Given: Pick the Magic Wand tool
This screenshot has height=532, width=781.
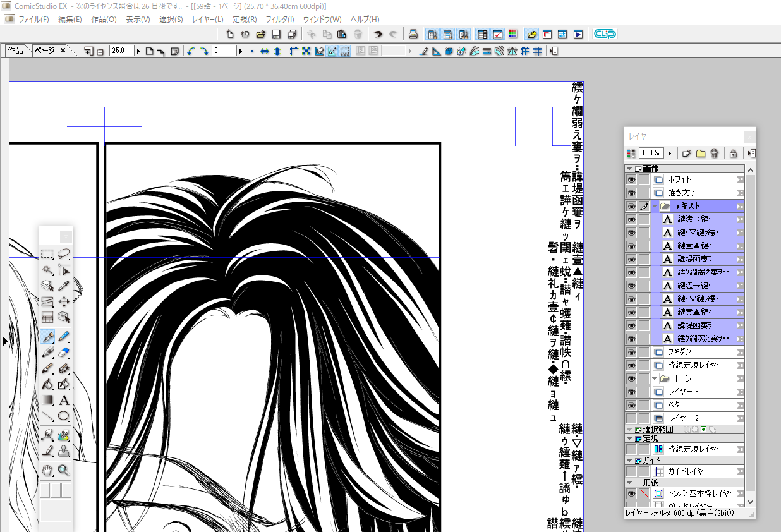Looking at the screenshot, I should coord(47,270).
